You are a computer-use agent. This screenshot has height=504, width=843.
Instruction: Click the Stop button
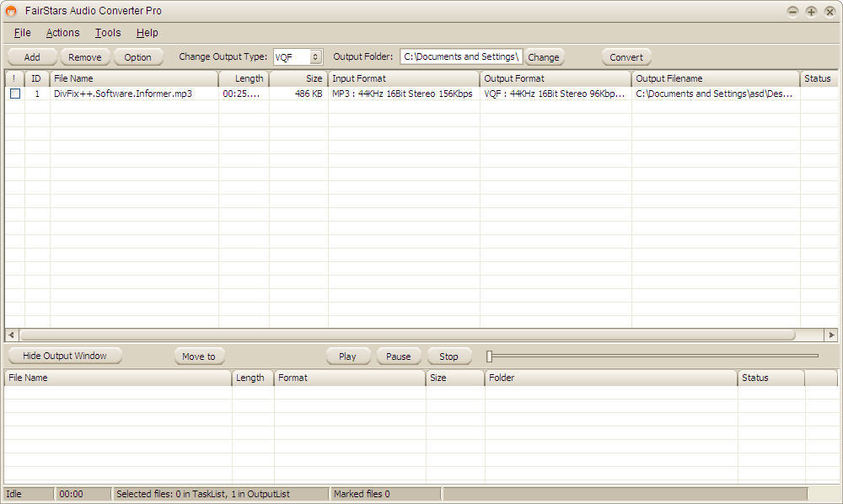tap(448, 357)
